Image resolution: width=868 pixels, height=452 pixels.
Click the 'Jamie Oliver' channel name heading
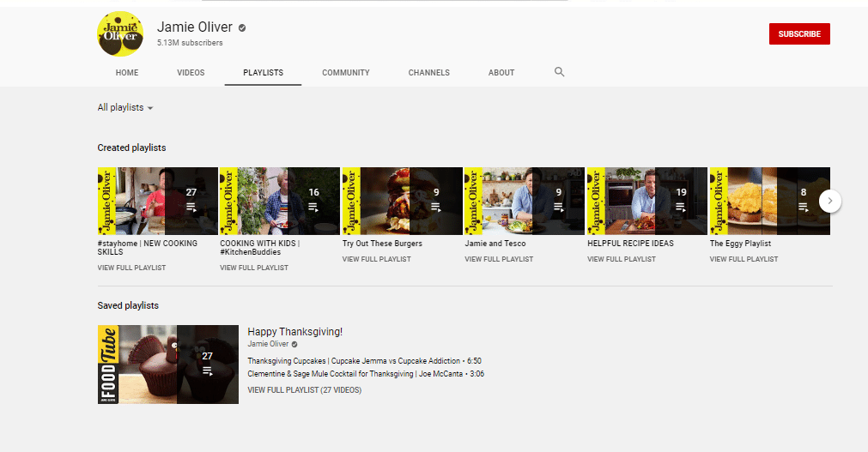[x=195, y=27]
